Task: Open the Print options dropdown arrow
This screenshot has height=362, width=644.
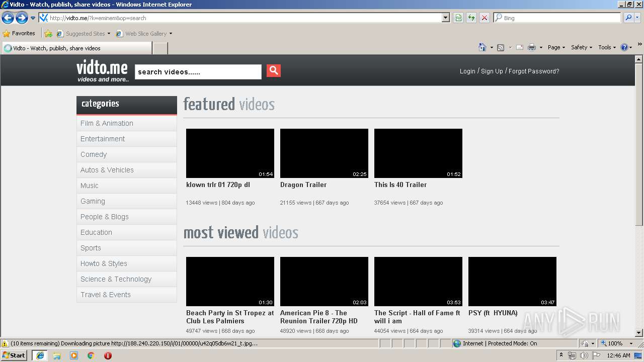Action: (x=541, y=47)
